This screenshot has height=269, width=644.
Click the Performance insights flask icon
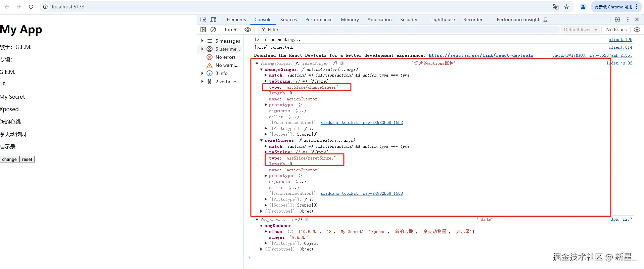point(545,19)
